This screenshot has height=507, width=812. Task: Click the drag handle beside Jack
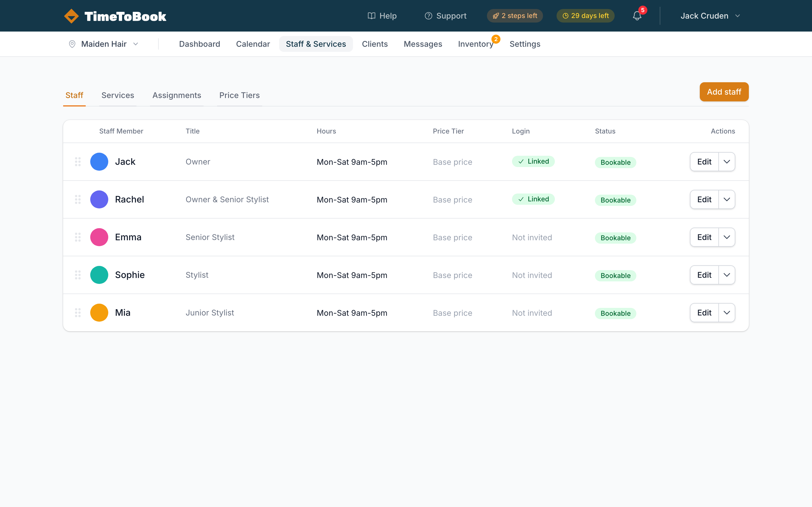click(x=78, y=162)
